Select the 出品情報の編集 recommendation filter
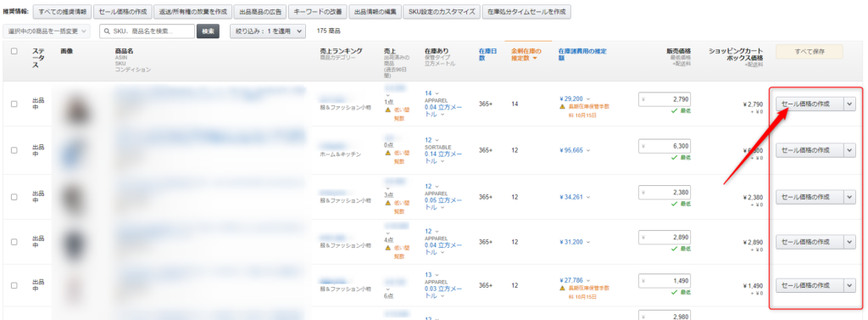868x320 pixels. 375,12
